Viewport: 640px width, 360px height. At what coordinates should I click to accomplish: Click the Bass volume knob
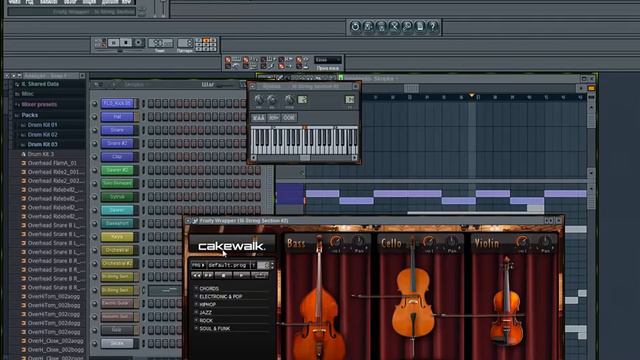(x=336, y=242)
